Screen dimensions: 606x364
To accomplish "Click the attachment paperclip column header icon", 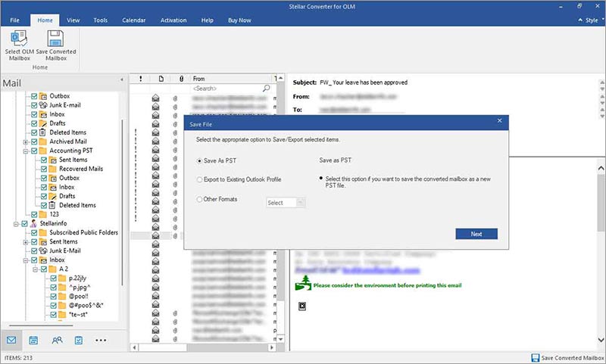I will pyautogui.click(x=181, y=79).
